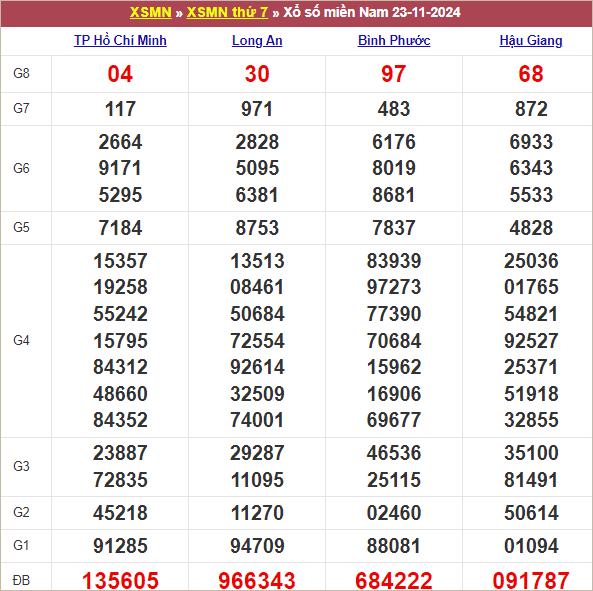Viewport: 593px width, 591px height.
Task: Click G4 number 15357
Action: click(x=120, y=261)
